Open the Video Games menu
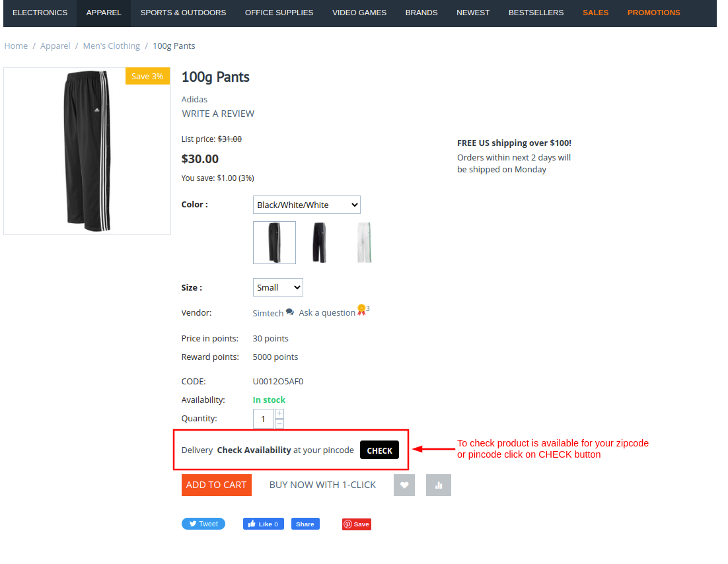 tap(359, 13)
